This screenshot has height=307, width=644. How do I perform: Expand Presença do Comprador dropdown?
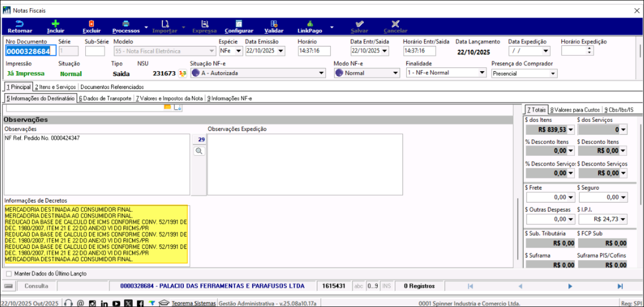[553, 74]
